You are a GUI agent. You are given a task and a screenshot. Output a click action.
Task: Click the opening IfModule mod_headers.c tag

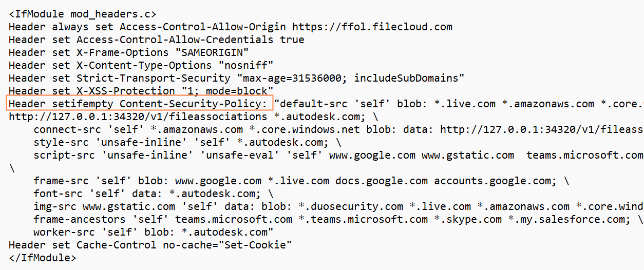[82, 14]
